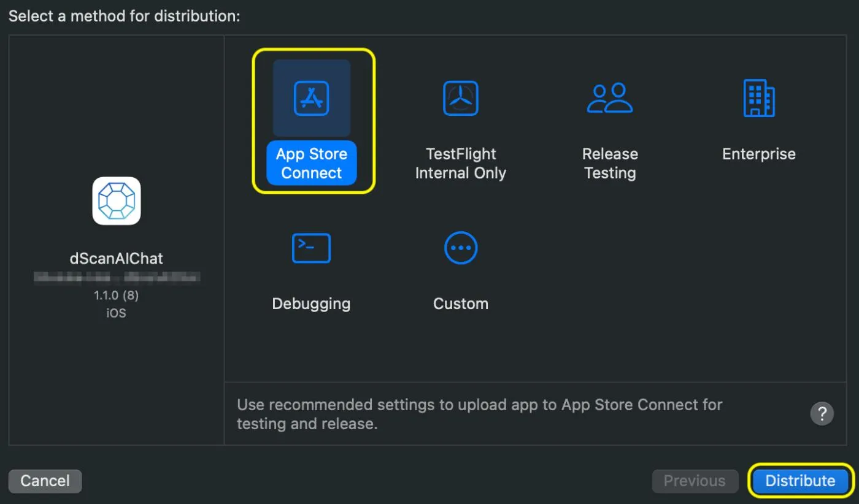This screenshot has height=504, width=859.
Task: Click the recommended settings description text
Action: [x=480, y=414]
